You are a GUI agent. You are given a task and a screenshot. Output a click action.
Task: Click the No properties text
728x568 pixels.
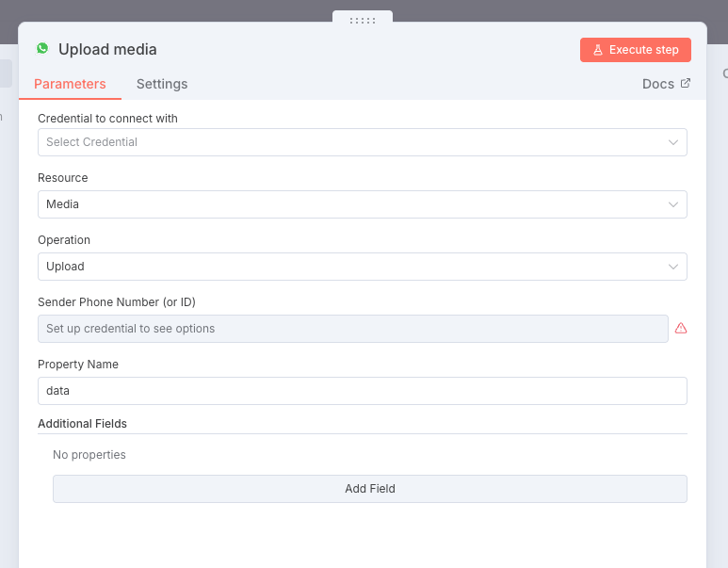point(89,455)
